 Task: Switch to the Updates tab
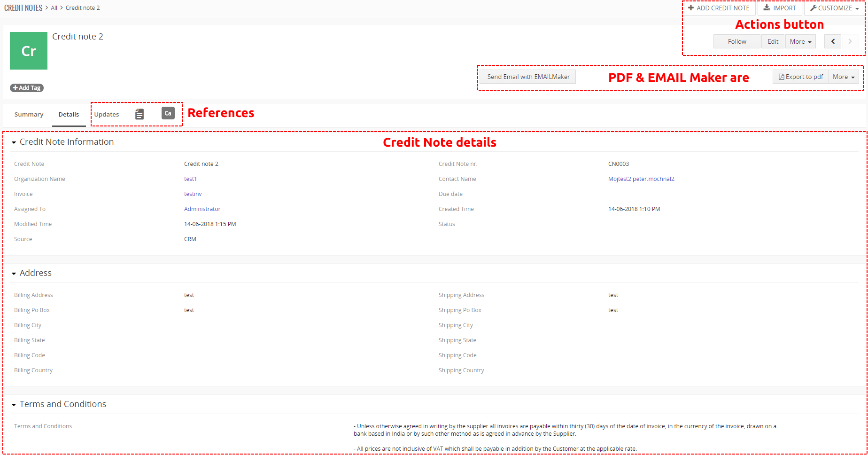coord(107,114)
